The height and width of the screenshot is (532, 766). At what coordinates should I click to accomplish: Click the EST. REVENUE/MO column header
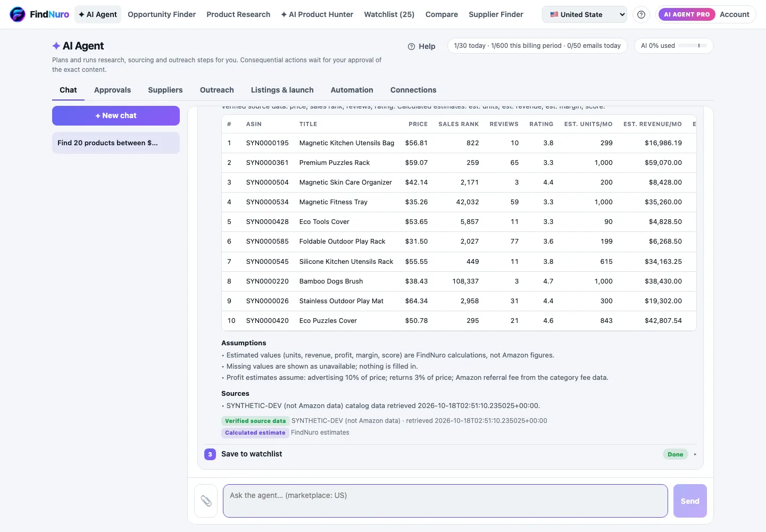(653, 124)
